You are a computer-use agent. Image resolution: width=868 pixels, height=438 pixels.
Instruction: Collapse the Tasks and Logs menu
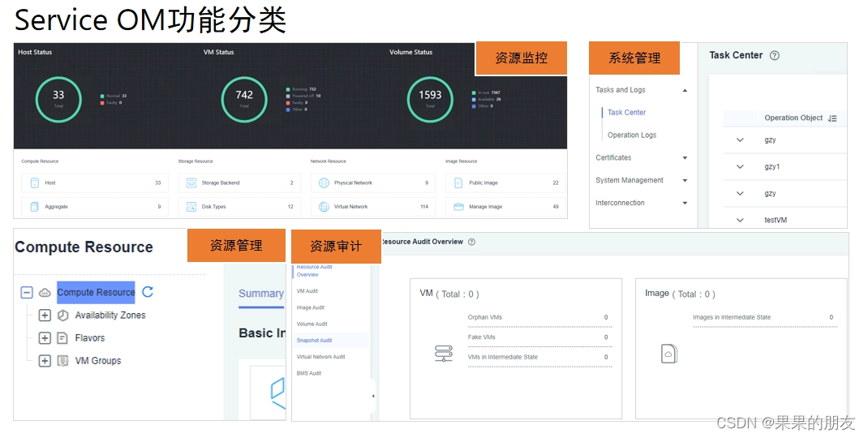[685, 90]
